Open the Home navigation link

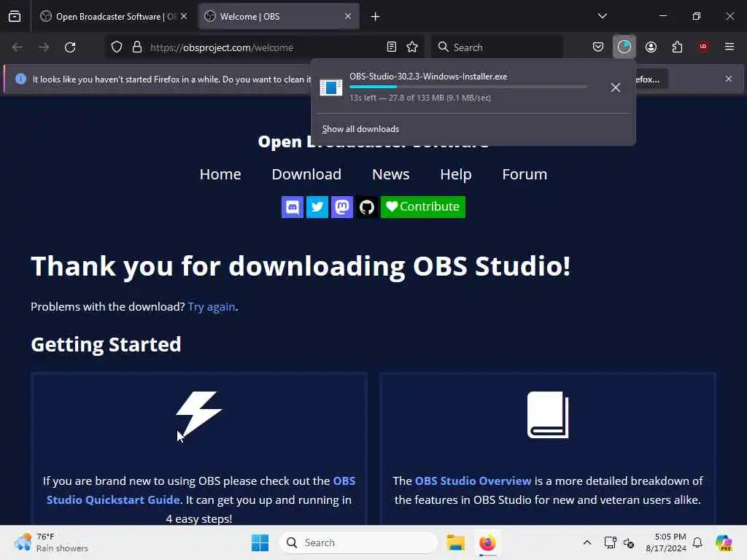coord(220,174)
